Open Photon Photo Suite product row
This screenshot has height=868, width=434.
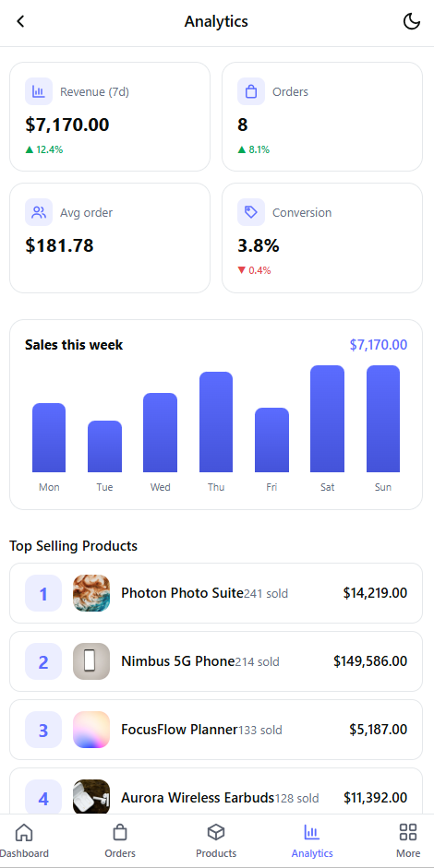click(x=216, y=593)
